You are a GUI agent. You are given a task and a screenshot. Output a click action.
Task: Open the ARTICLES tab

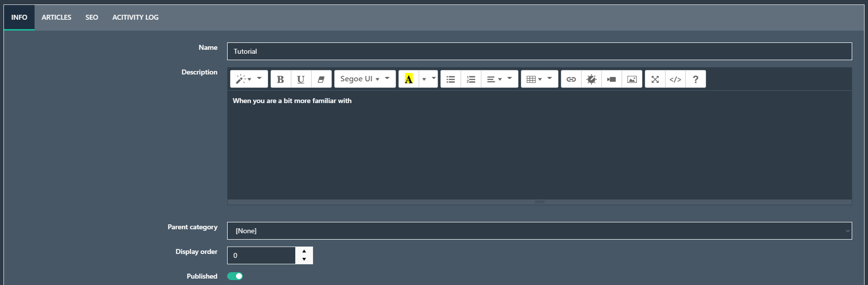56,17
